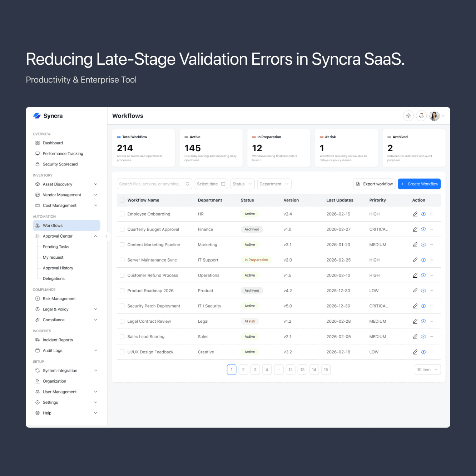Select all workflows header checkbox
The width and height of the screenshot is (476, 476).
click(x=122, y=200)
